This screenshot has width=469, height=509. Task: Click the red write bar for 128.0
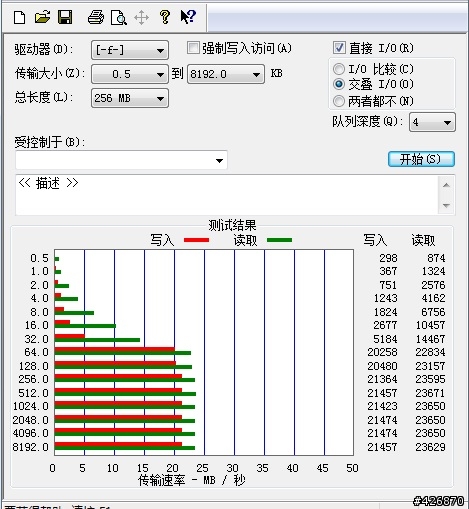[x=115, y=363]
